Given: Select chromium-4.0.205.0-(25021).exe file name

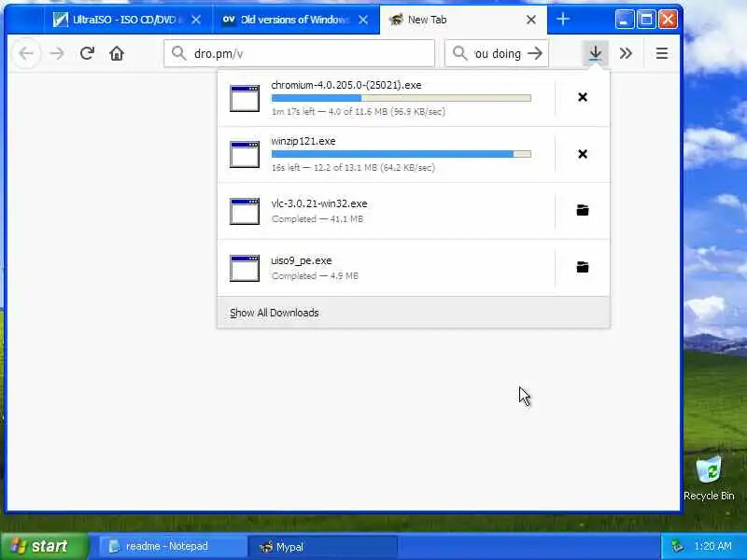Looking at the screenshot, I should pyautogui.click(x=346, y=85).
